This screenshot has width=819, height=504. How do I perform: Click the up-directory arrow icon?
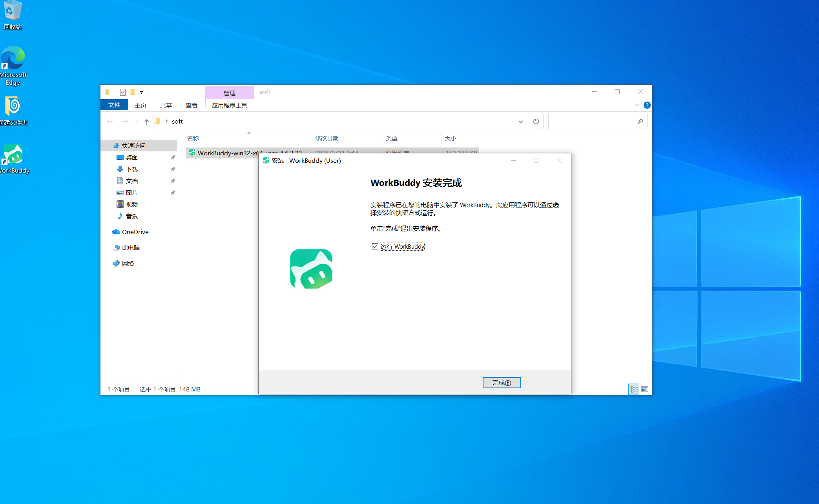tap(146, 122)
